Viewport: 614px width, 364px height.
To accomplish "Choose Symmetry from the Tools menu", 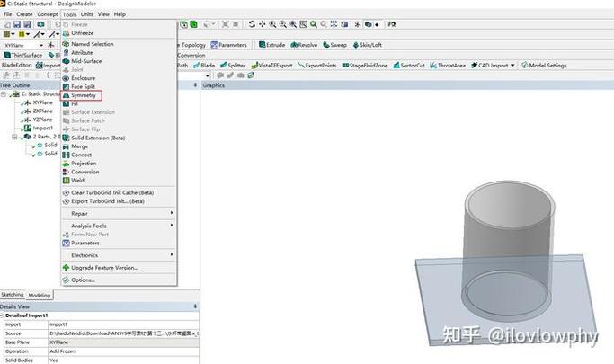I will [x=82, y=95].
